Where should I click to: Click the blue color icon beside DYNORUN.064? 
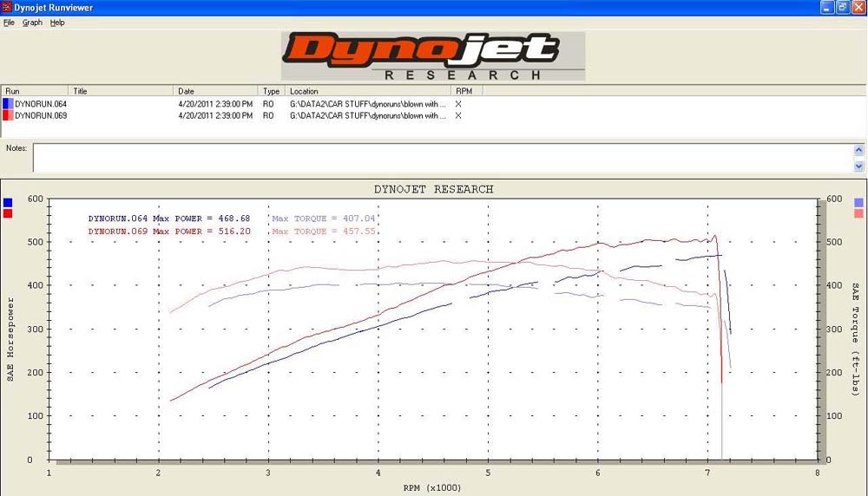(8, 104)
